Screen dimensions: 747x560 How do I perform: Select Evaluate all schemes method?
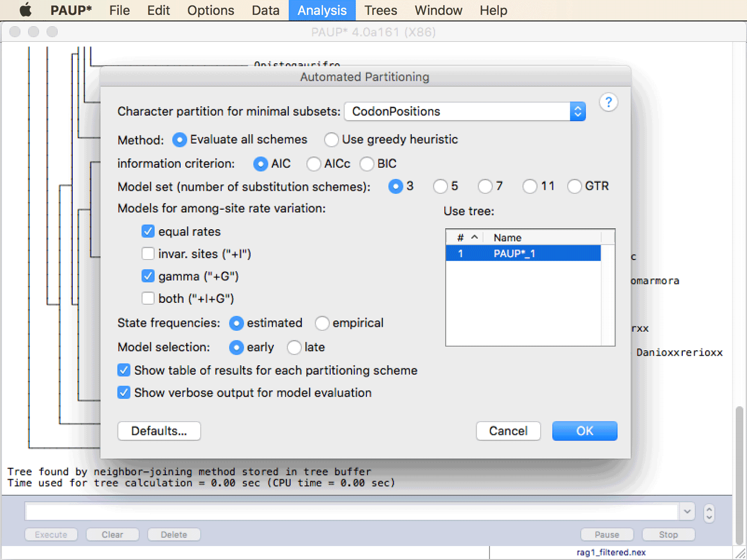pos(179,140)
